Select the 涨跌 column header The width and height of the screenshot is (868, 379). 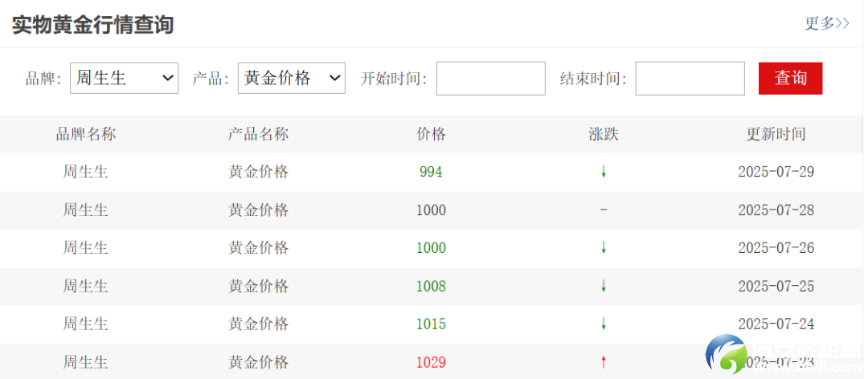[x=604, y=134]
